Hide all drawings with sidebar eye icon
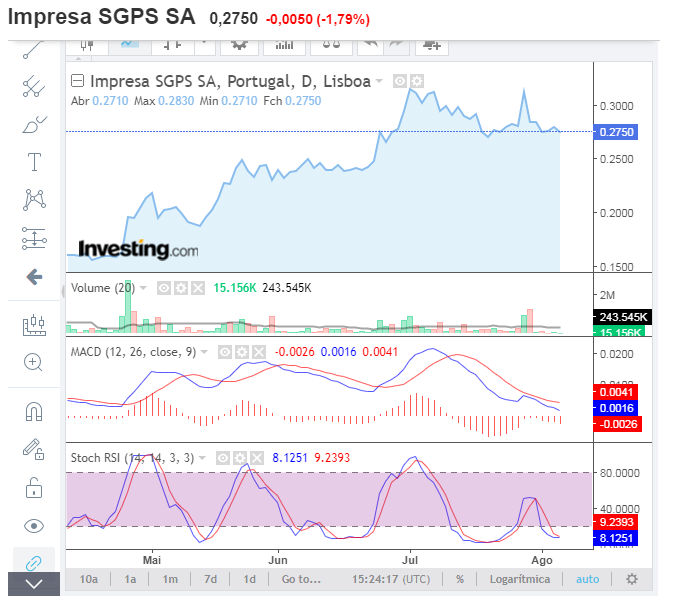 (x=34, y=526)
